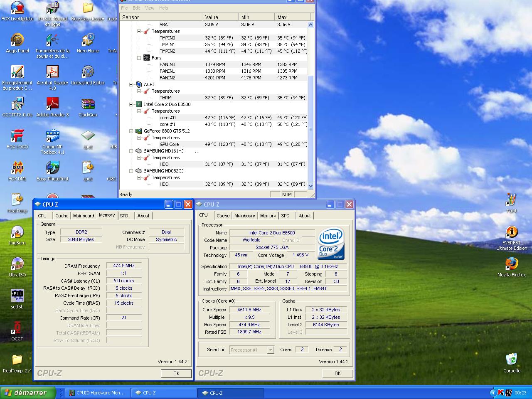Switch to SPD tab in Memory CPU-Z window
The width and height of the screenshot is (532, 399).
point(124,216)
